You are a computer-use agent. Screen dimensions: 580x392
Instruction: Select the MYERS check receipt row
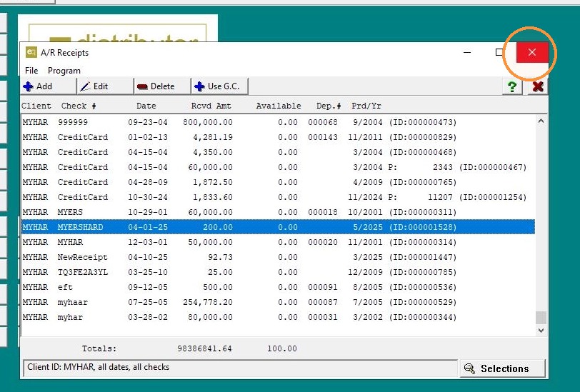[278, 212]
